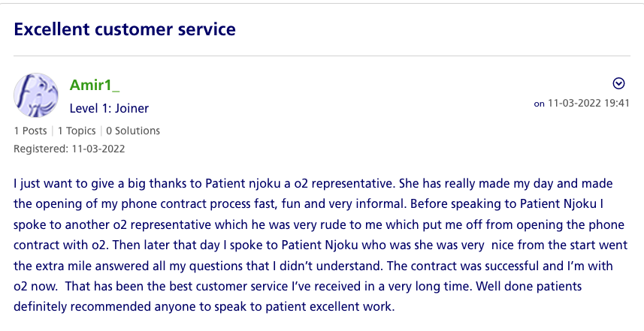The width and height of the screenshot is (644, 331).
Task: Click the post date 11-03-2022
Action: click(x=575, y=103)
